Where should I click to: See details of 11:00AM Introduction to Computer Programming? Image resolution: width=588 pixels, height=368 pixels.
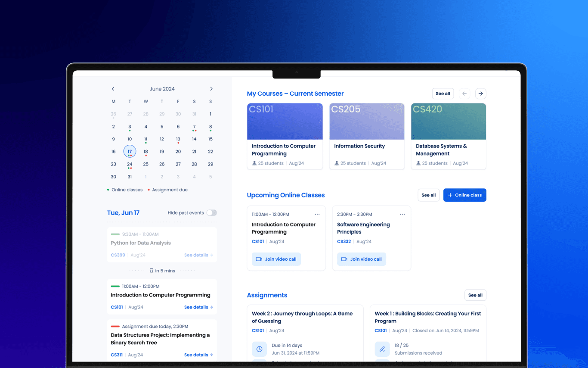tap(198, 307)
